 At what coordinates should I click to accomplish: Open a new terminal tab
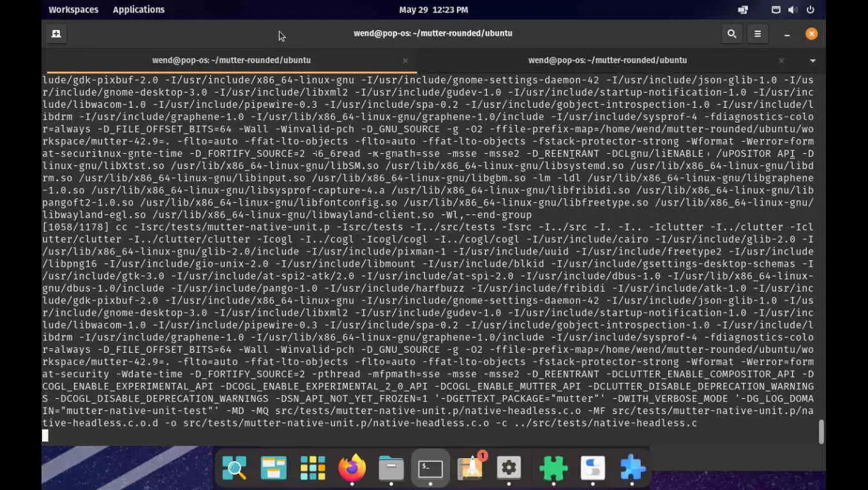(x=56, y=34)
